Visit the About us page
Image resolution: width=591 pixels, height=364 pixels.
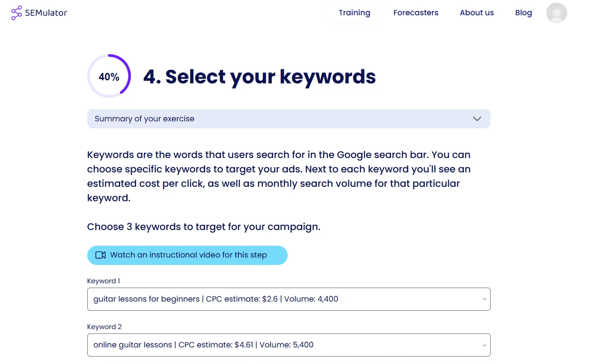pos(477,13)
